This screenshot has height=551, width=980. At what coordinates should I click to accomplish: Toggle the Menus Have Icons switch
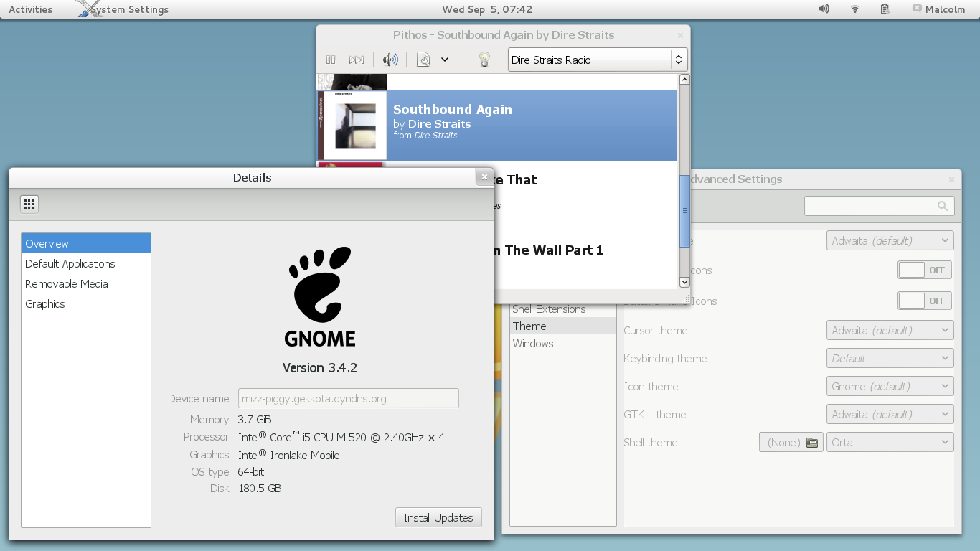pyautogui.click(x=925, y=270)
